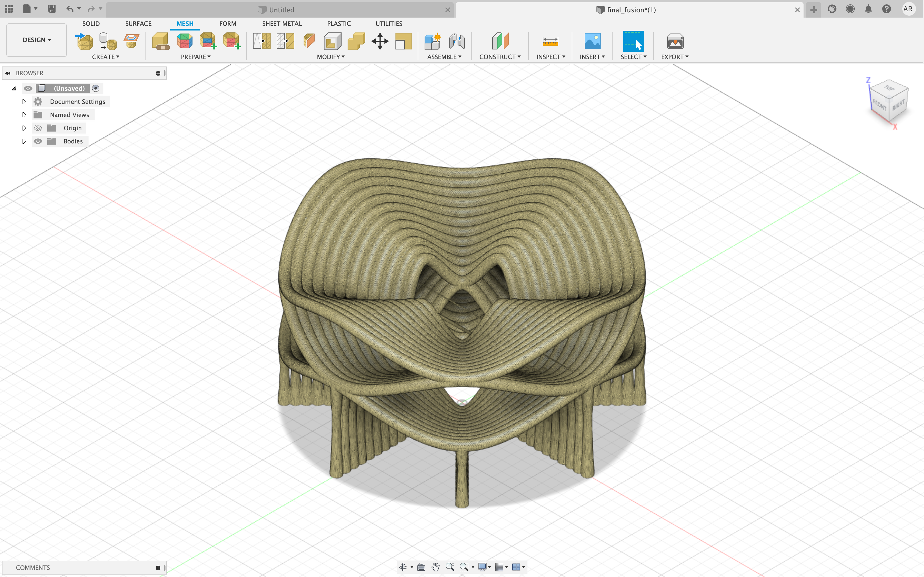Open the Measure tool under Inspect
The image size is (924, 577).
(x=550, y=41)
